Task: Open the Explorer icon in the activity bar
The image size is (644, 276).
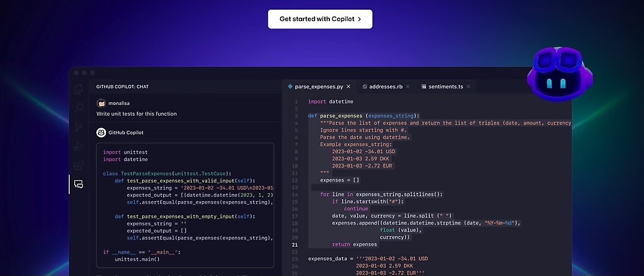Action: [78, 89]
